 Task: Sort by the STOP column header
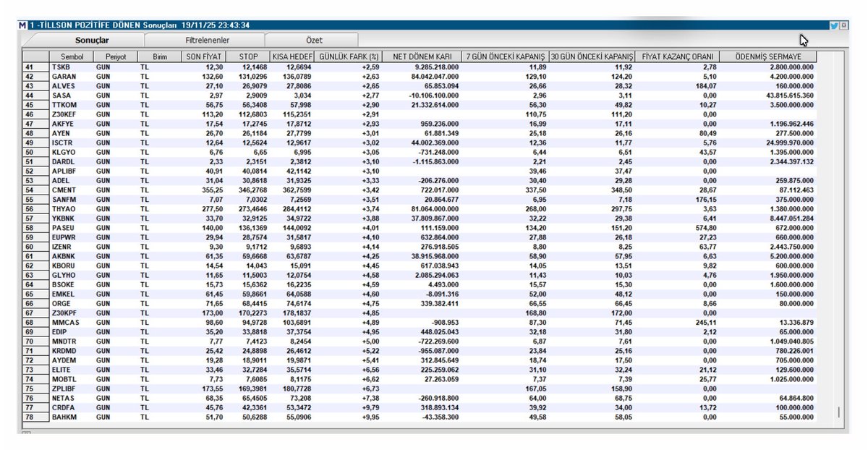(x=247, y=56)
